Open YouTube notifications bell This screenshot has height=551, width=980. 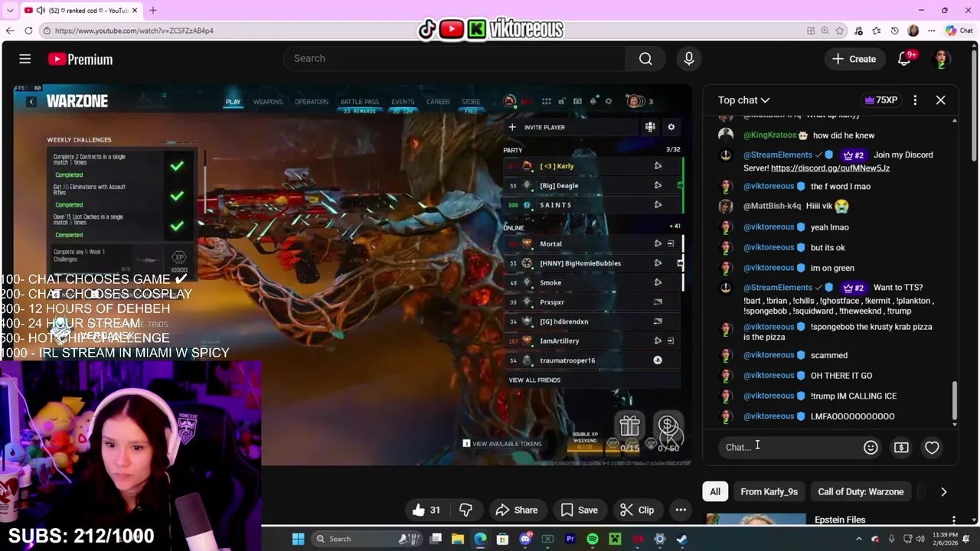tap(904, 59)
